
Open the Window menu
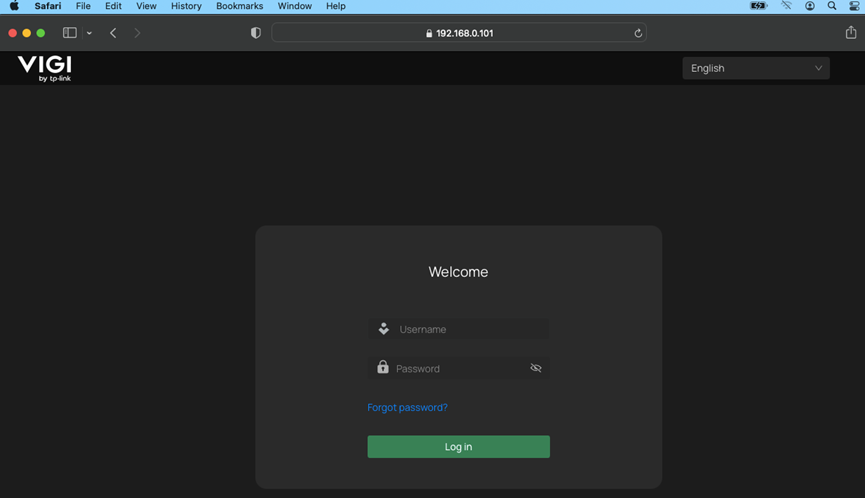coord(295,6)
